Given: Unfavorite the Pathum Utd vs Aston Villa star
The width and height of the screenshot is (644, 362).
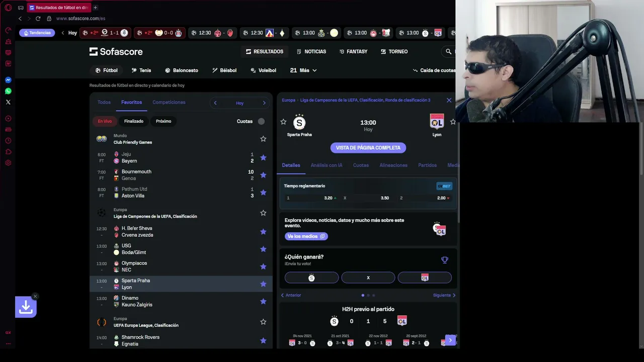Looking at the screenshot, I should pos(263,192).
